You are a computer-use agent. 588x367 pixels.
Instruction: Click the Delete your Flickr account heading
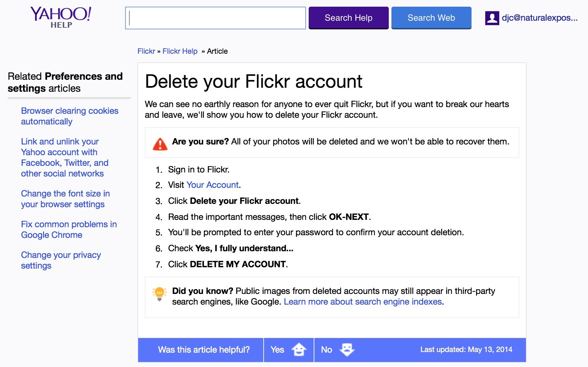[x=254, y=81]
